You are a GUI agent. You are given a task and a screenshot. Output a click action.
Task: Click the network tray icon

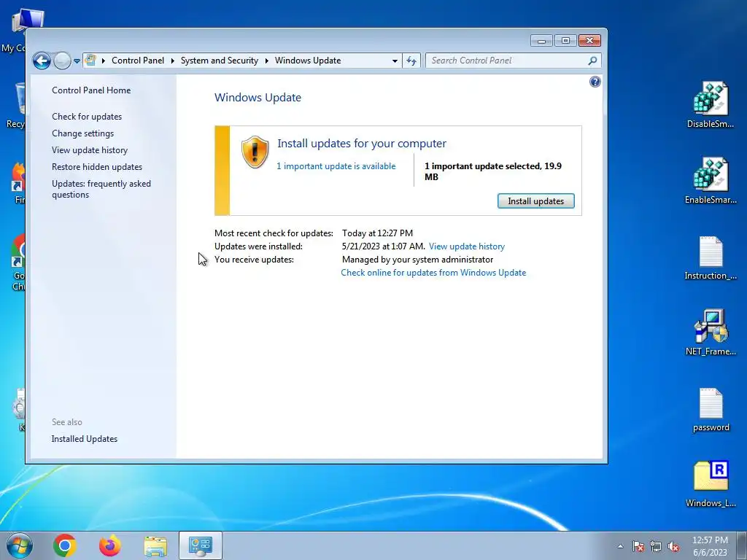point(656,546)
